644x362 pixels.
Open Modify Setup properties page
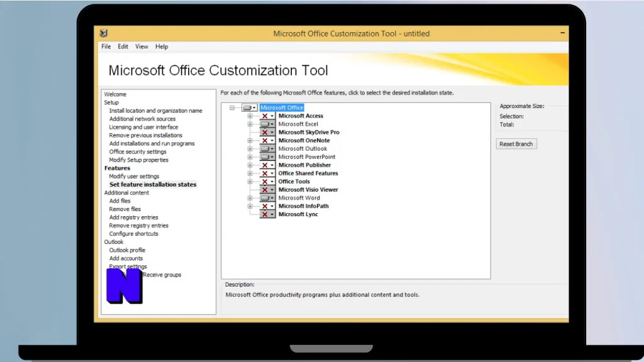(138, 160)
